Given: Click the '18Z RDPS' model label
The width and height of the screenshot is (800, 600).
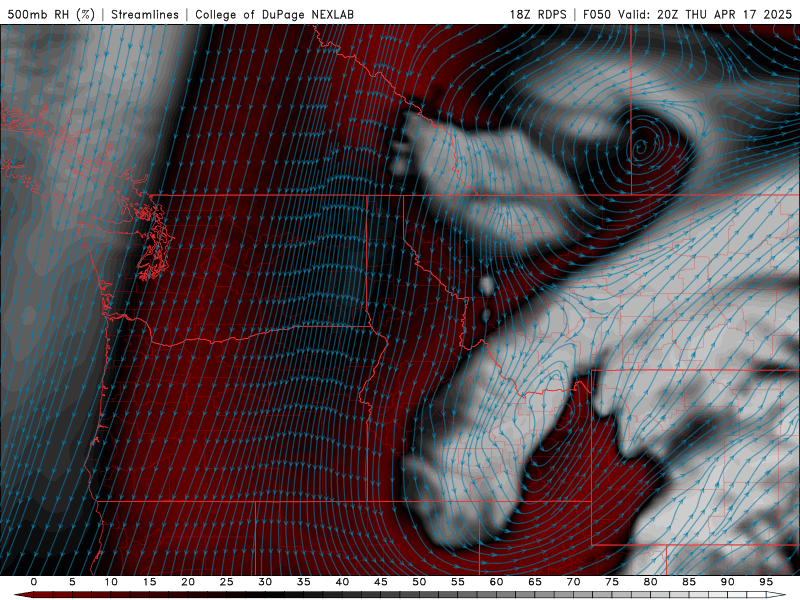Looking at the screenshot, I should (538, 14).
